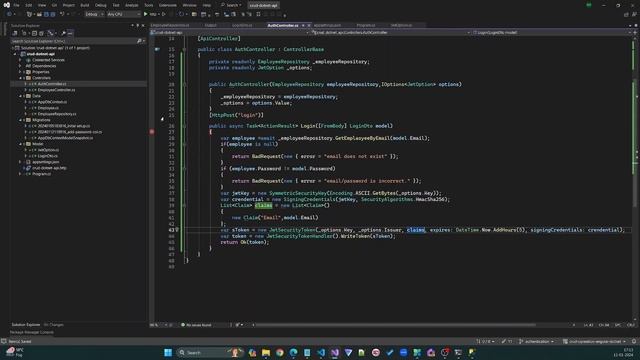Select LoginDto.cs in Solution Explorer
640x360 pixels.
[x=48, y=156]
